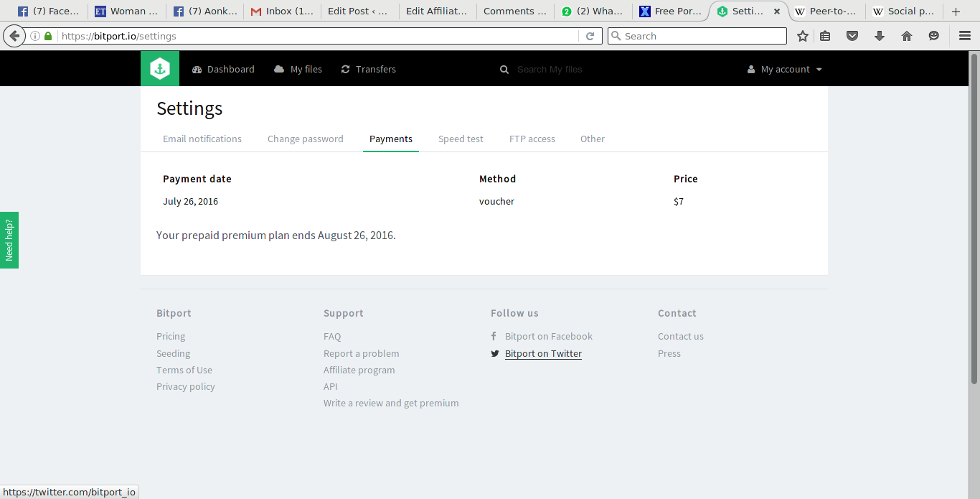Select the Payments tab
The height and width of the screenshot is (499, 980).
pyautogui.click(x=391, y=139)
